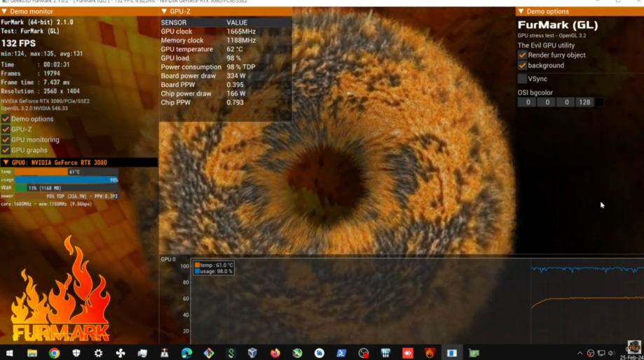Open the blue grid app taskbar icon
Screen dimensions: 644x360
coord(385,353)
